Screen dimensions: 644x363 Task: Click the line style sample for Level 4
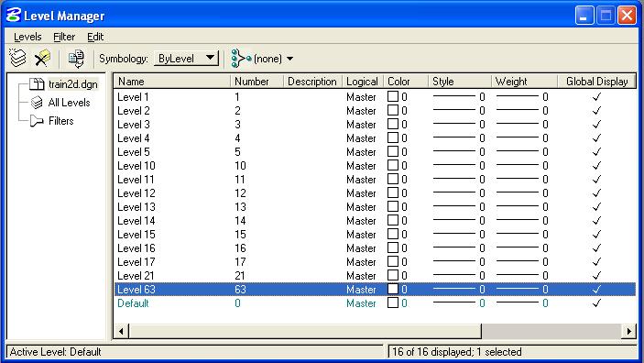pyautogui.click(x=453, y=137)
